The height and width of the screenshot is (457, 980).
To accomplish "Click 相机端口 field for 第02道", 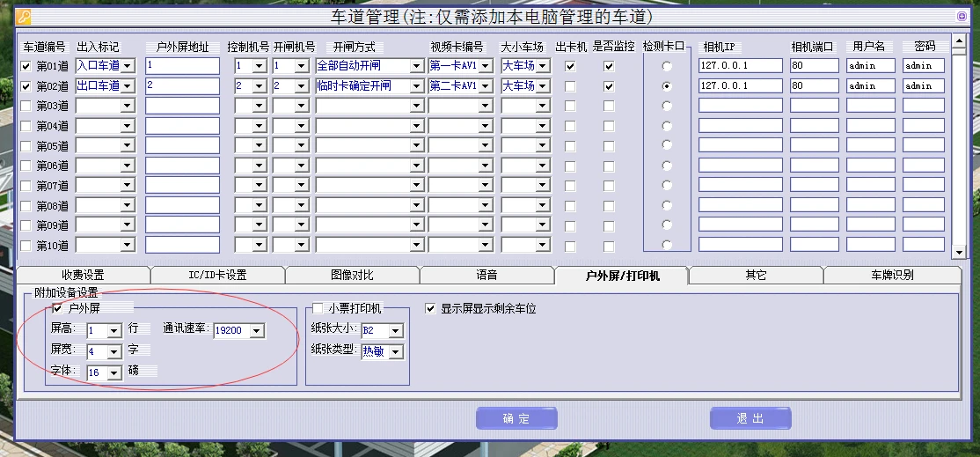I will [x=815, y=86].
